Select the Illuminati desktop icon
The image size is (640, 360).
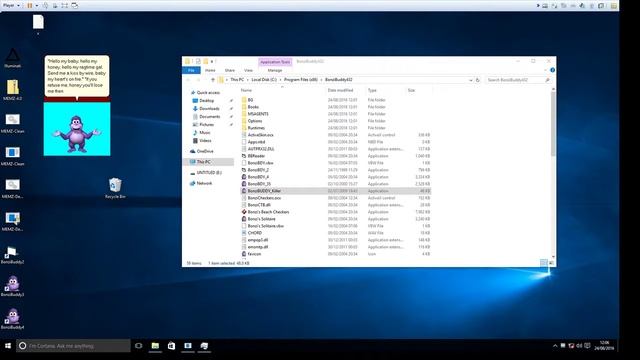(13, 58)
